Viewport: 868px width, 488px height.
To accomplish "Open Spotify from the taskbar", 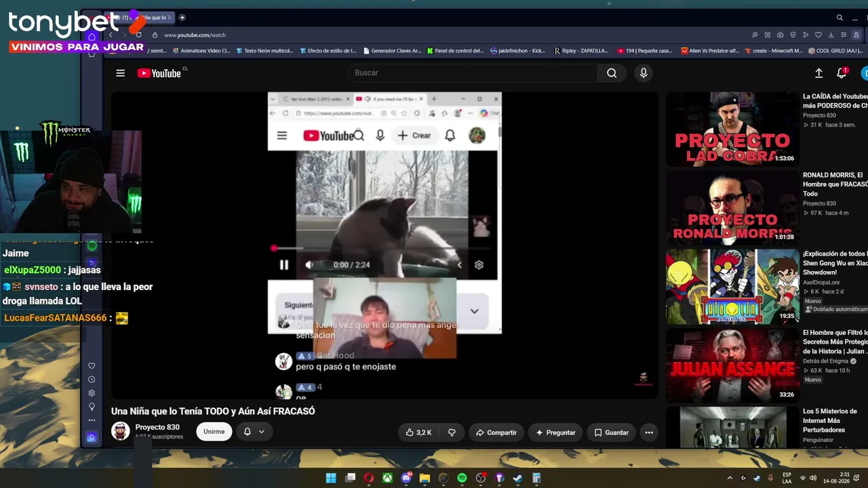I will [462, 478].
